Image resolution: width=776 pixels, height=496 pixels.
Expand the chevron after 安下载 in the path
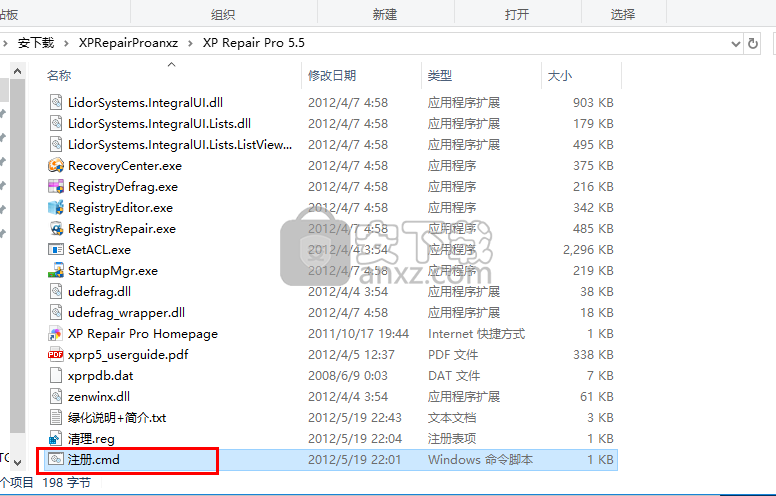click(66, 44)
